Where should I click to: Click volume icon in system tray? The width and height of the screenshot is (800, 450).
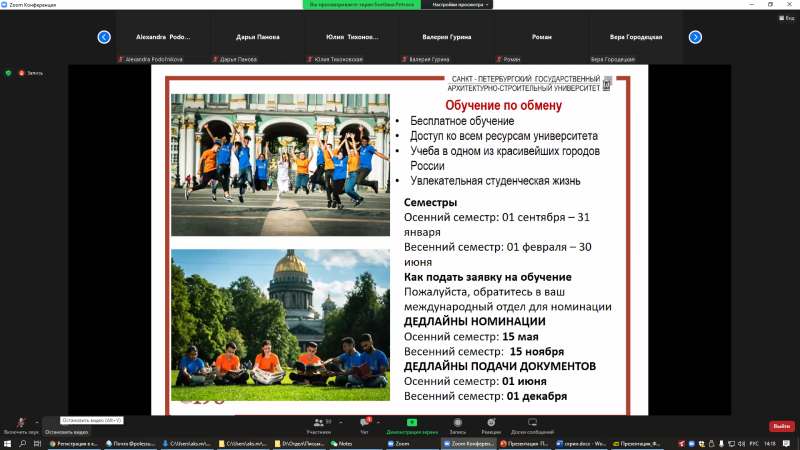point(741,444)
